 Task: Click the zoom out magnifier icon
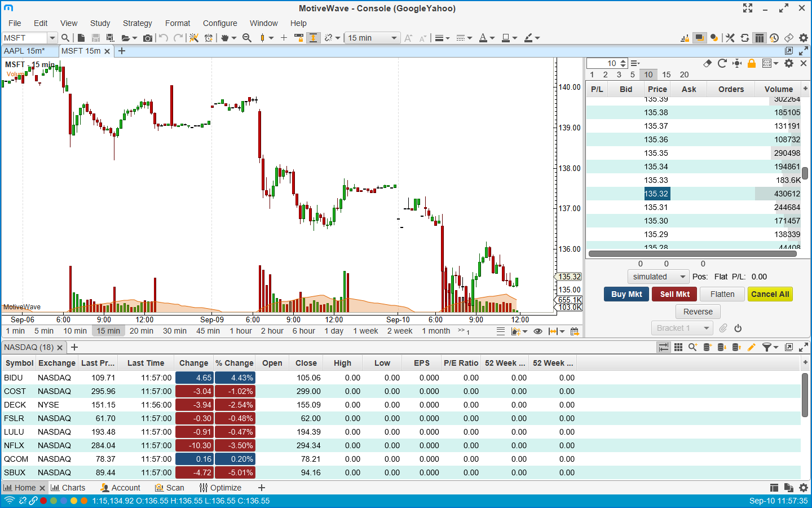247,38
